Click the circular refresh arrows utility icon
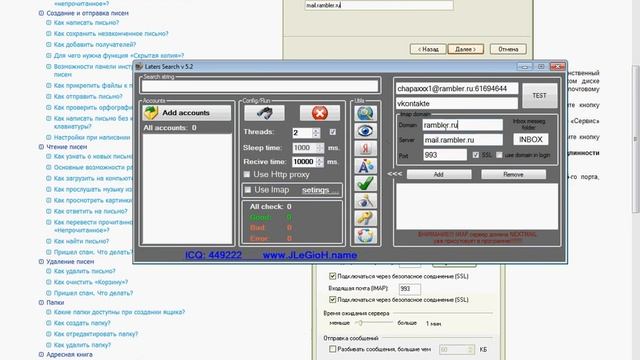This screenshot has height=360, width=640. pos(365,236)
